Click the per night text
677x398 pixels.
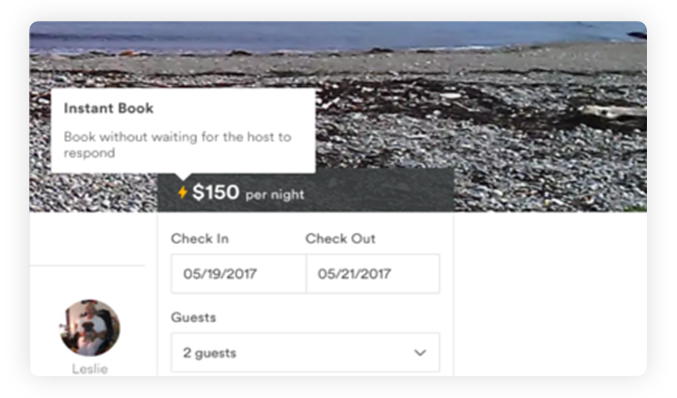pyautogui.click(x=275, y=195)
